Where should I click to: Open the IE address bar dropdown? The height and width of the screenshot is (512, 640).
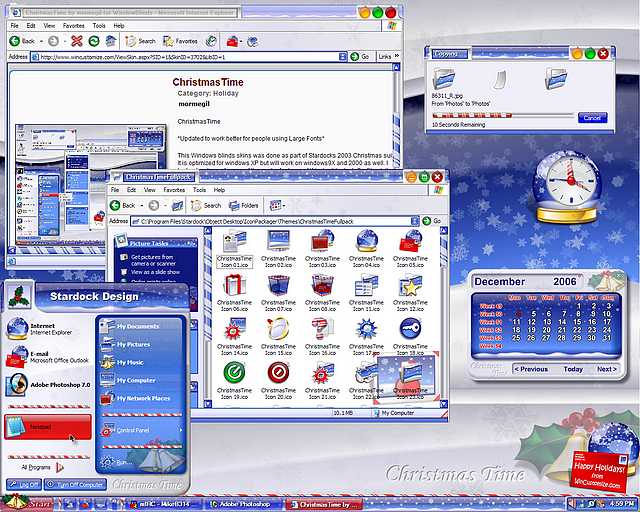pos(343,57)
